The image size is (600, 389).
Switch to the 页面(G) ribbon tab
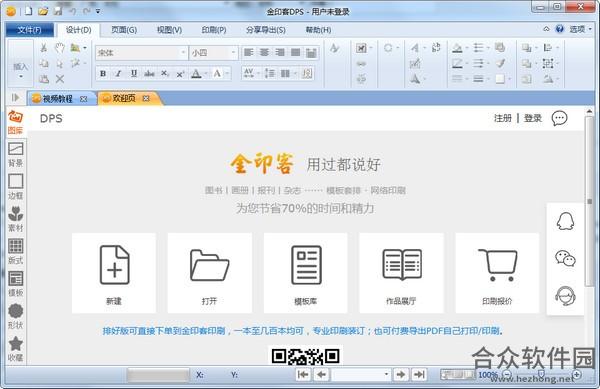click(x=124, y=30)
